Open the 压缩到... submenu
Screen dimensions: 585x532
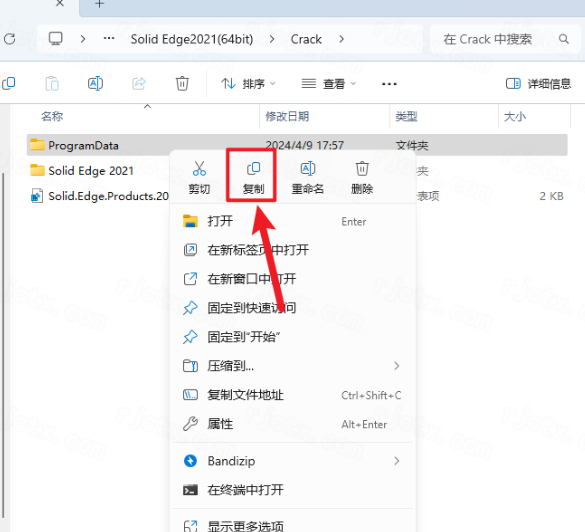tap(293, 366)
